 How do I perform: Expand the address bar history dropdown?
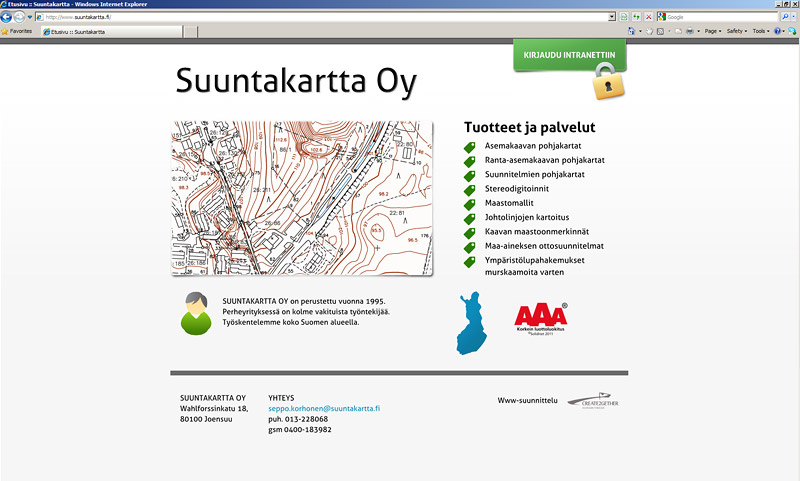612,17
